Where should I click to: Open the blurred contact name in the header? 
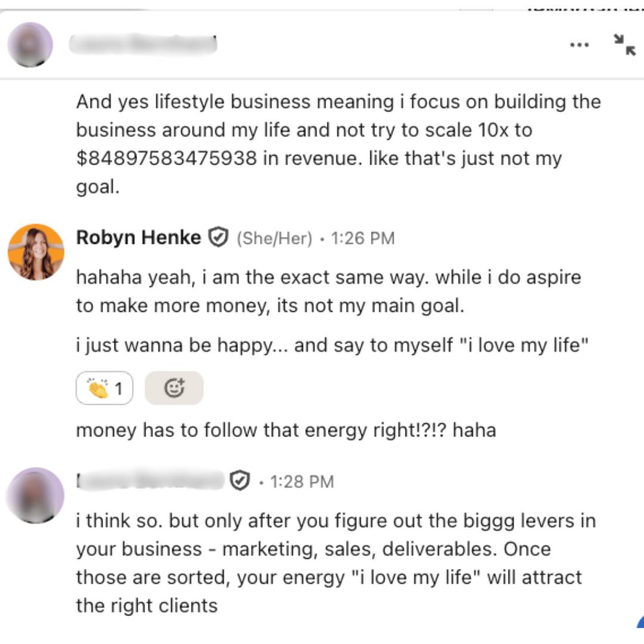pyautogui.click(x=143, y=45)
